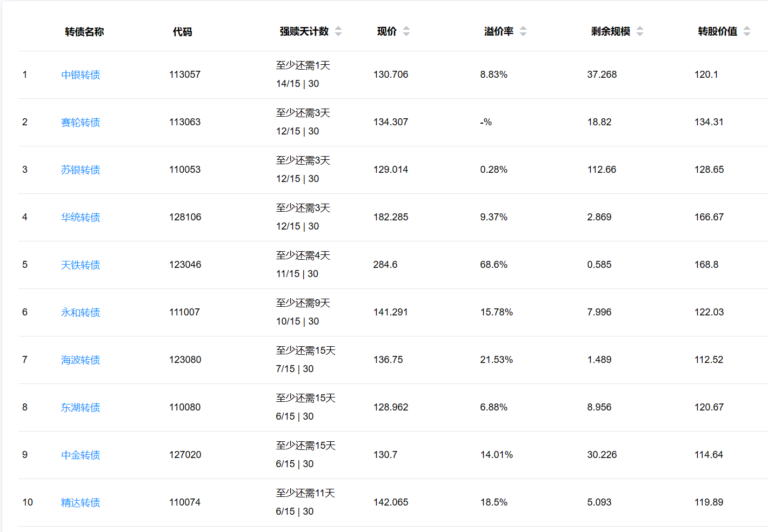Open the 华统转债 link

click(x=81, y=218)
